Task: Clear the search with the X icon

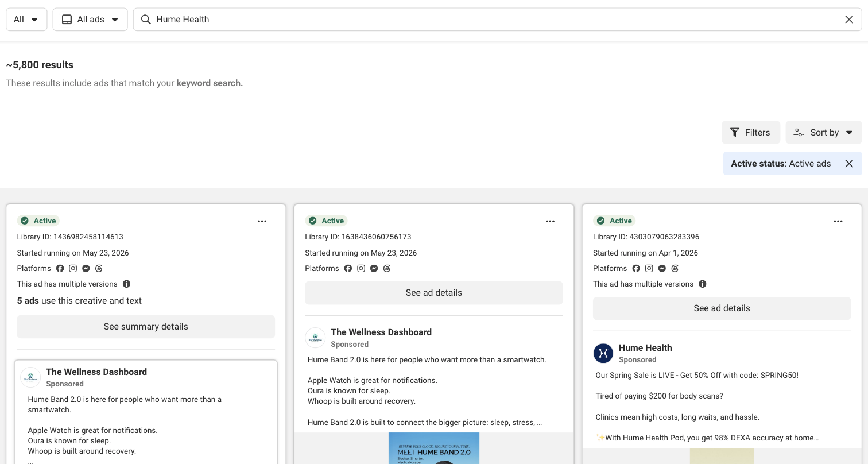Action: pyautogui.click(x=849, y=20)
